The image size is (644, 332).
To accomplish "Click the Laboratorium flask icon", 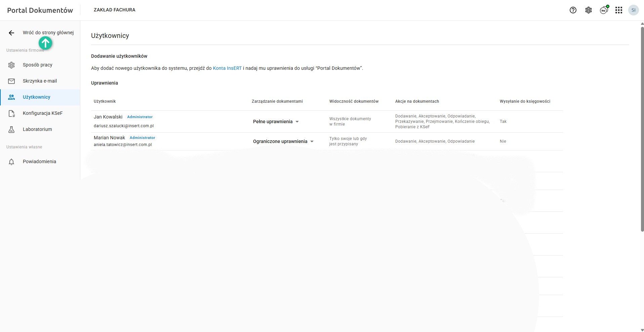I will [x=11, y=130].
